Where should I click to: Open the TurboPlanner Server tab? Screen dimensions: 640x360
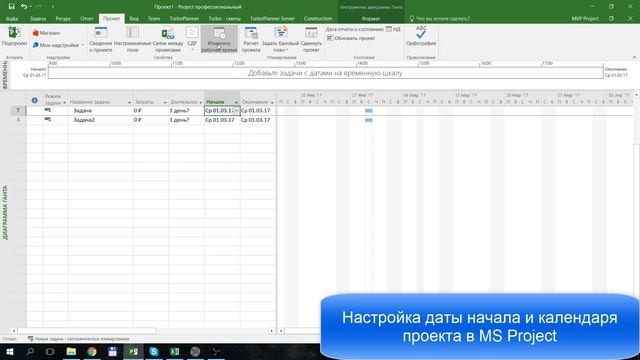pos(272,19)
